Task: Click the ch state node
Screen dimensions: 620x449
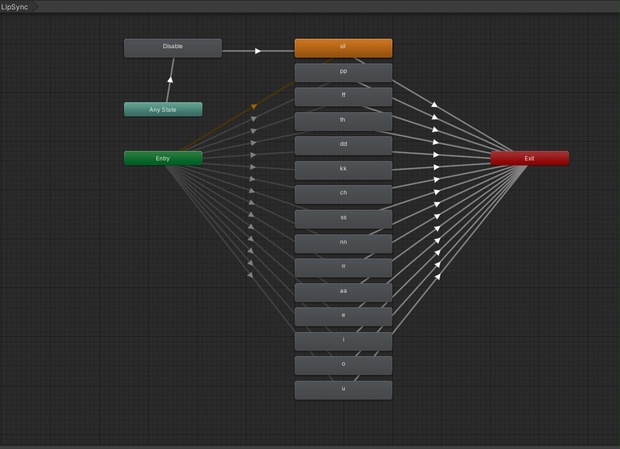Action: click(343, 194)
